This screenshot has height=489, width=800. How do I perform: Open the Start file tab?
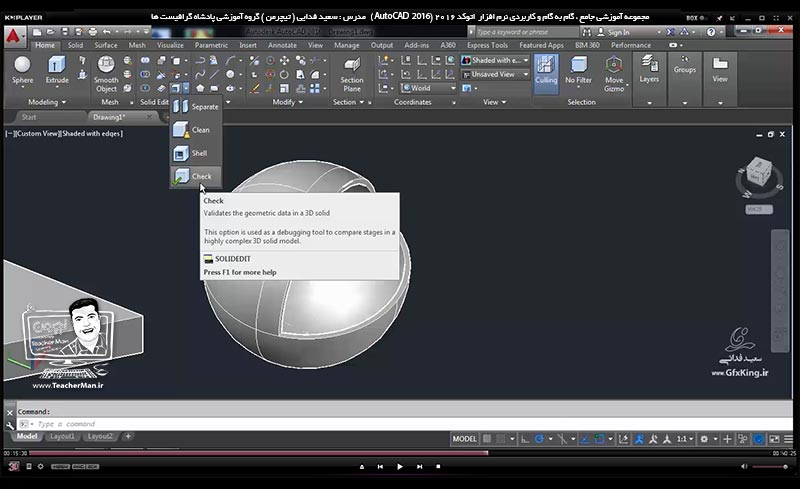pos(29,117)
